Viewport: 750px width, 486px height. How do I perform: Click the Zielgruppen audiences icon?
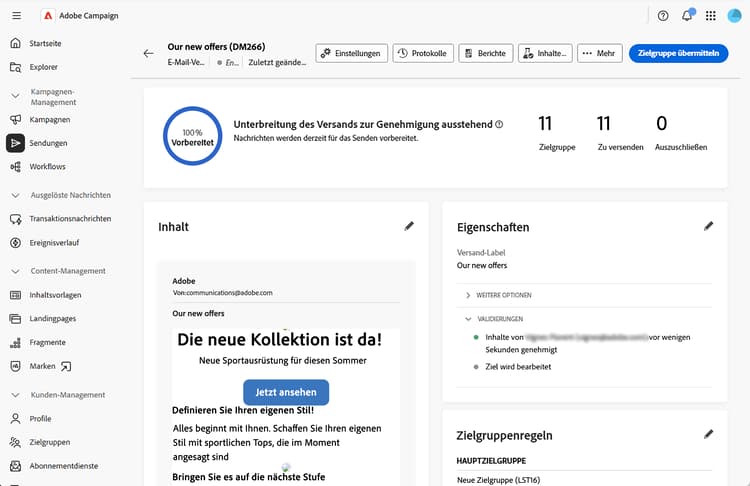(x=16, y=442)
